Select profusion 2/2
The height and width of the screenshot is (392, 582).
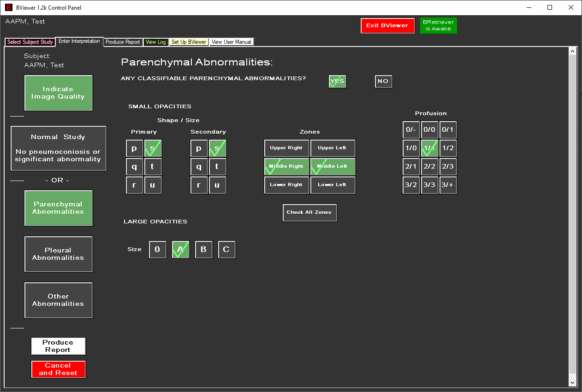(x=429, y=167)
